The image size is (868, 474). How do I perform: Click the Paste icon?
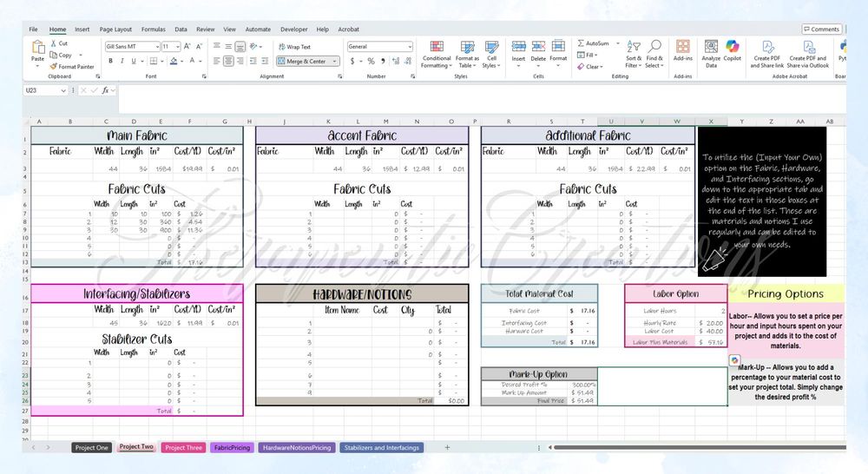[37, 48]
